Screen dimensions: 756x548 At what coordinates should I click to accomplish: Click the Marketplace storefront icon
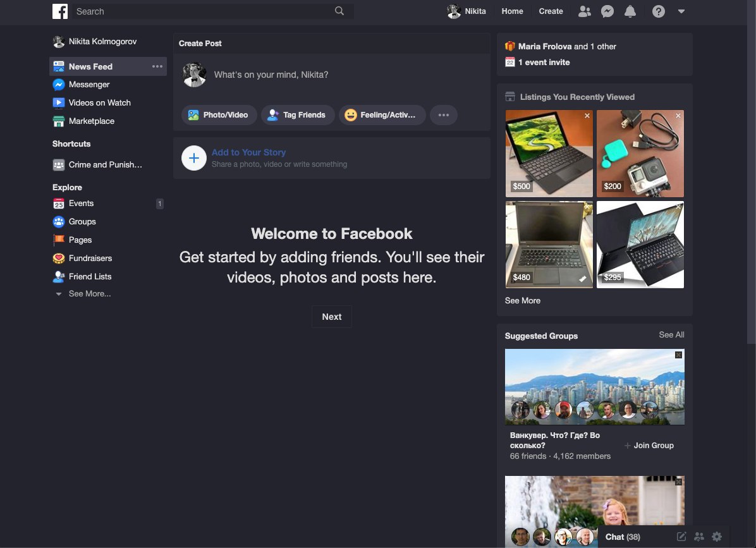[x=59, y=121]
